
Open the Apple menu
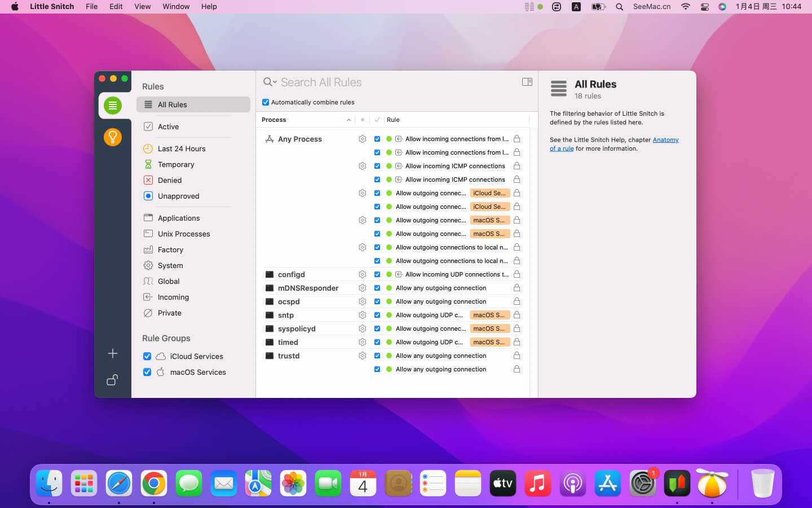pyautogui.click(x=15, y=7)
